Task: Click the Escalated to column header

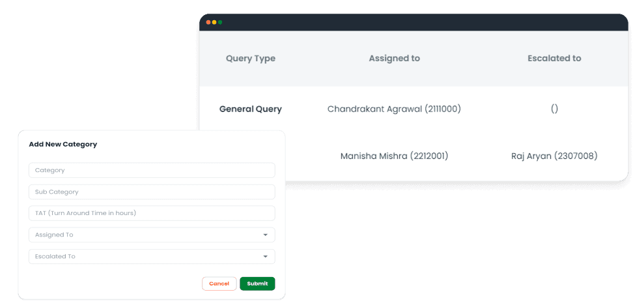Action: point(554,59)
